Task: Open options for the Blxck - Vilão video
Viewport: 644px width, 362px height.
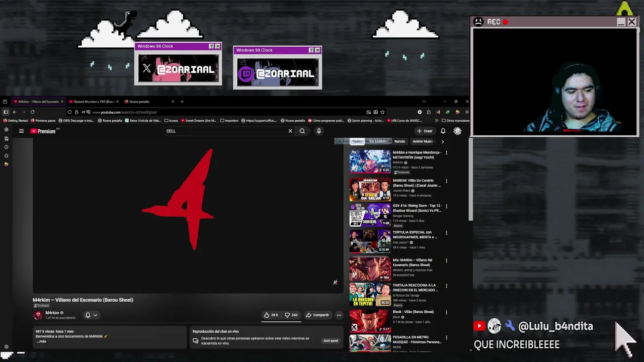Action: pyautogui.click(x=446, y=312)
